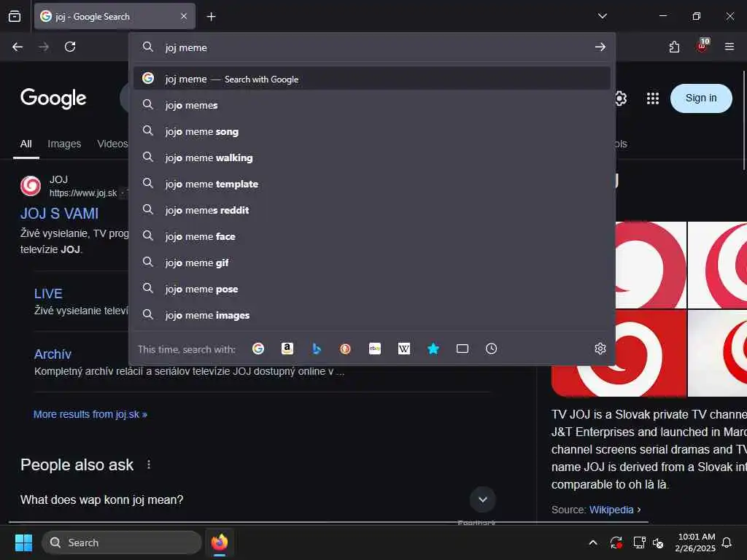Image resolution: width=747 pixels, height=560 pixels.
Task: Open a new tab with plus button
Action: pyautogui.click(x=211, y=17)
